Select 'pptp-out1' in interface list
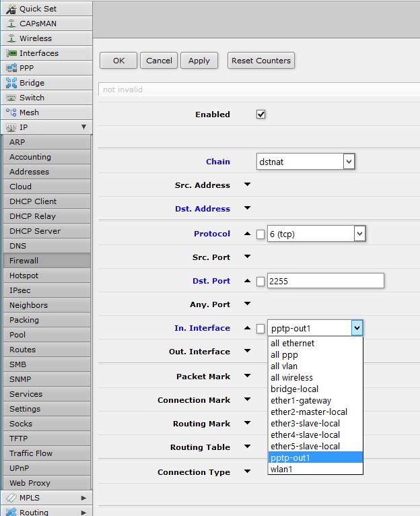The width and height of the screenshot is (420, 516). pos(316,458)
